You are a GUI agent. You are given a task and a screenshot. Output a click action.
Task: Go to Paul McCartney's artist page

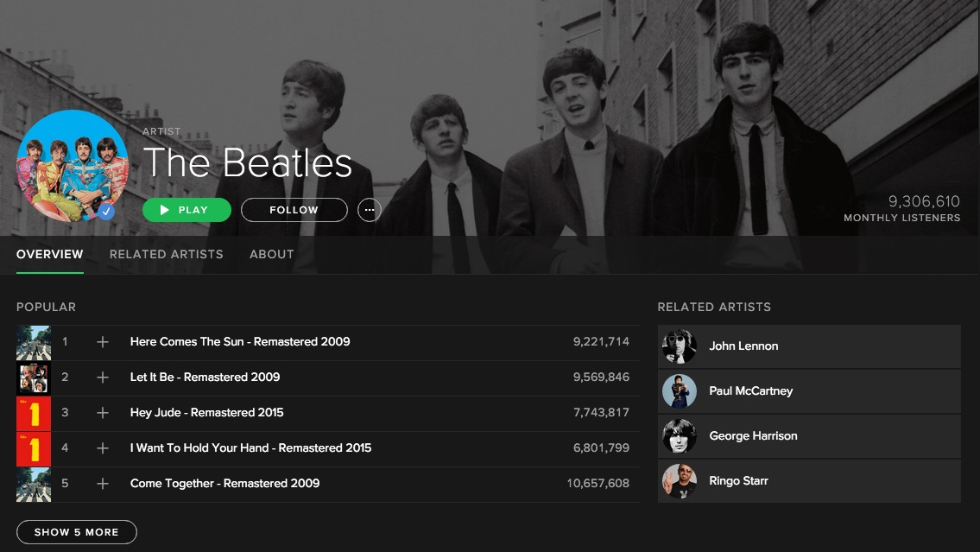750,391
